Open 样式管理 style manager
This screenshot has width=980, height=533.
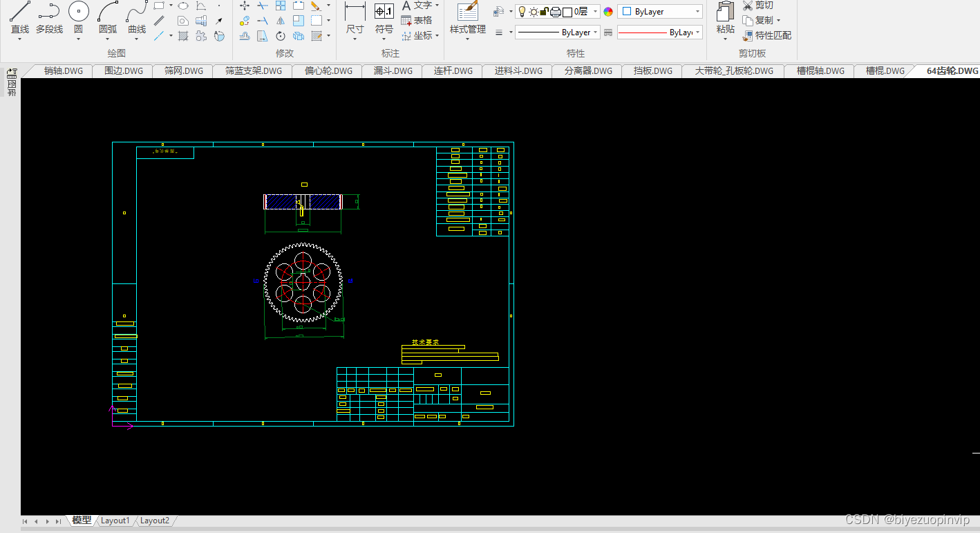tap(468, 18)
